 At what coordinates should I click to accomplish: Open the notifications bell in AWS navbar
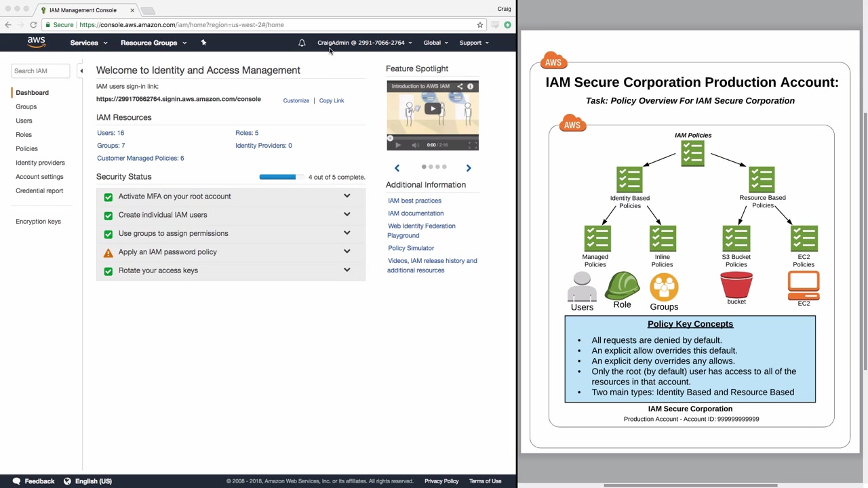click(x=302, y=43)
